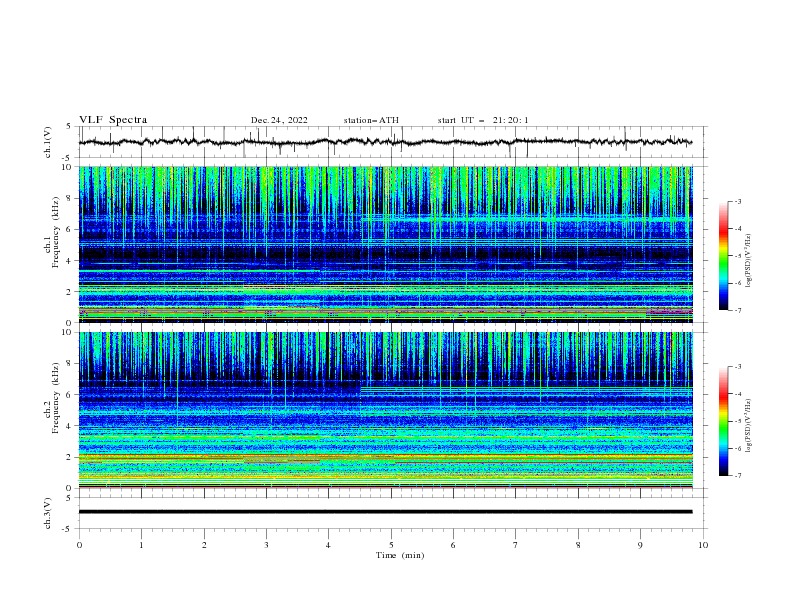Click the 'station=ATH' label
Screen dimensions: 792x612
371,120
